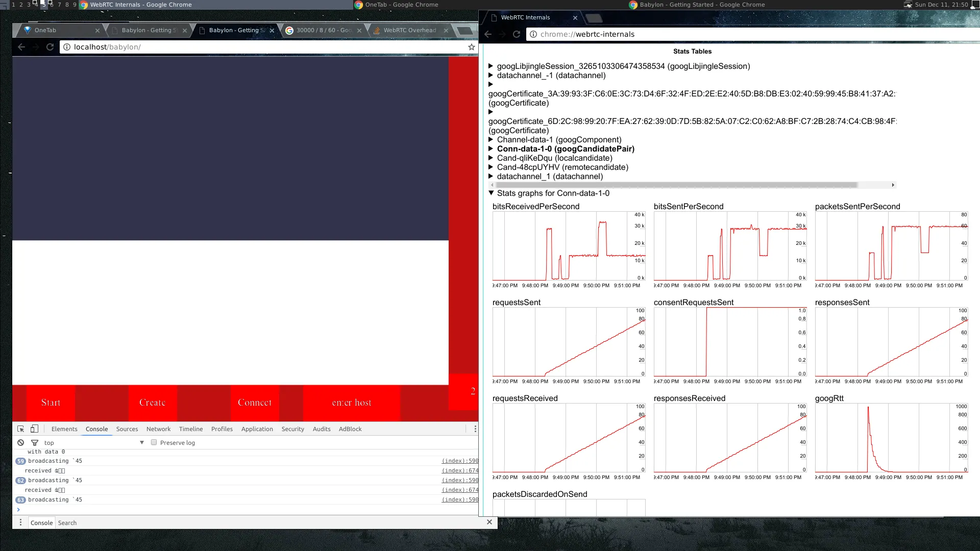Click the clear console icon
Viewport: 980px width, 551px height.
click(20, 443)
